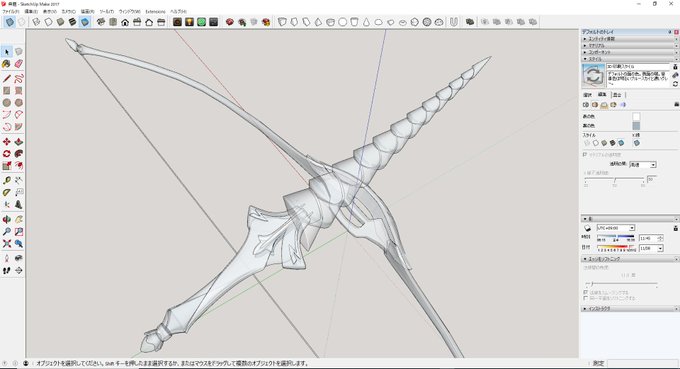Activate the Orbit camera tool
The width and height of the screenshot is (680, 369).
[x=7, y=219]
